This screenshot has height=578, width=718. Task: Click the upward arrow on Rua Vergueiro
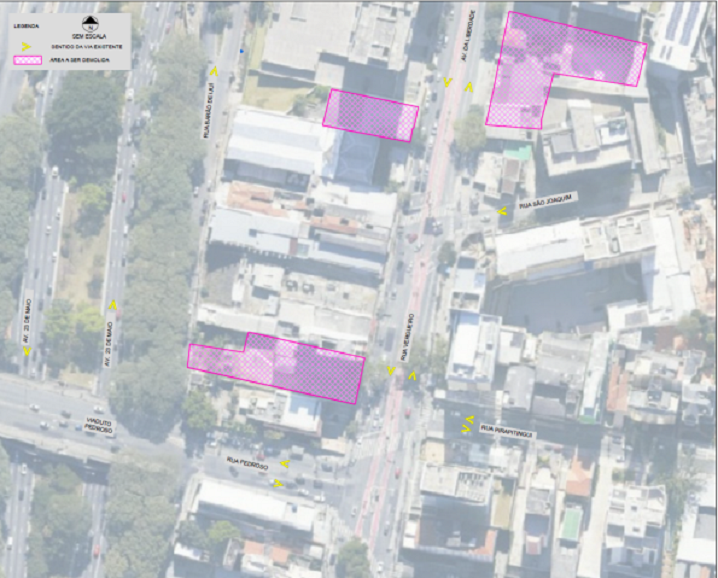(x=411, y=375)
